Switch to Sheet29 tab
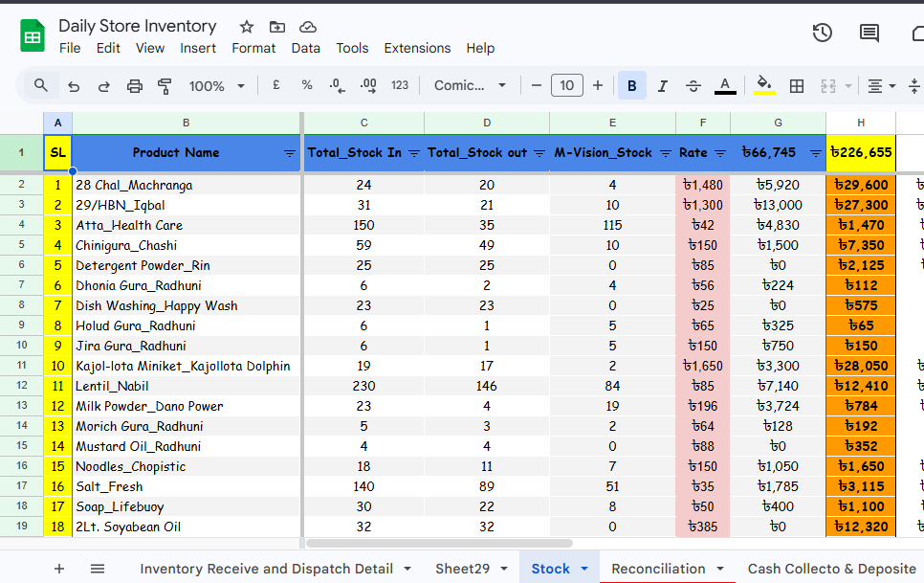 (463, 569)
